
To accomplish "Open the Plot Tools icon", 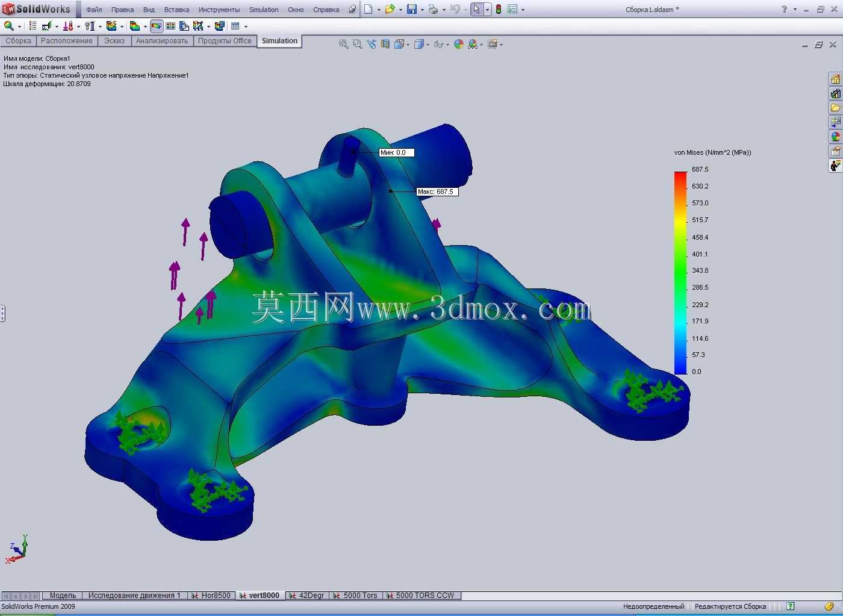I will (x=198, y=26).
